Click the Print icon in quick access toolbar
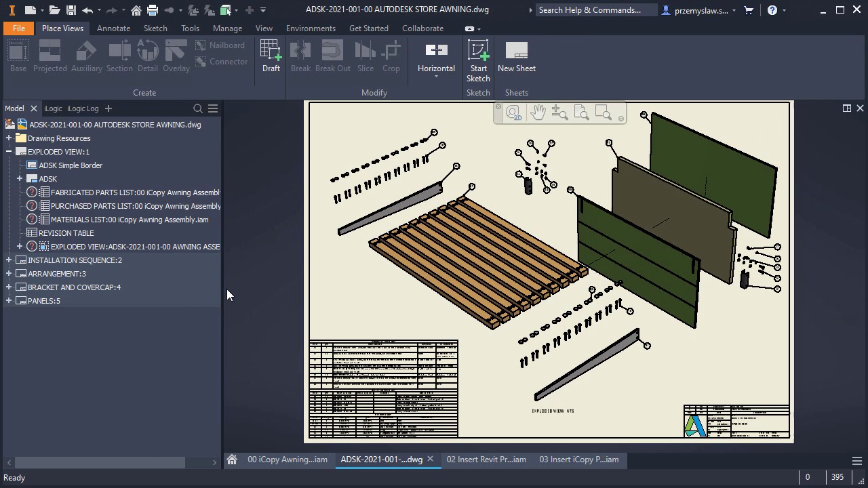Image resolution: width=868 pixels, height=488 pixels. point(153,10)
